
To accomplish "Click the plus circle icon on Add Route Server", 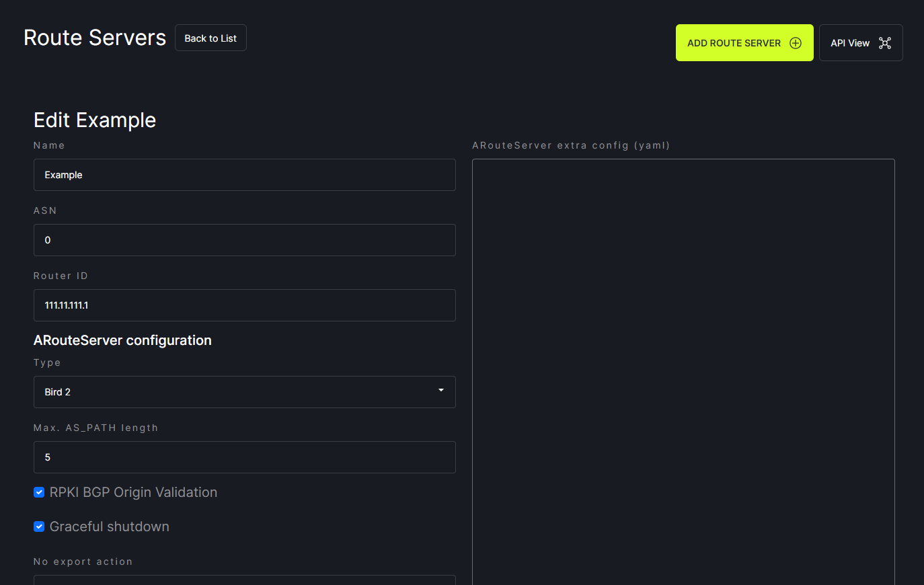I will [796, 43].
